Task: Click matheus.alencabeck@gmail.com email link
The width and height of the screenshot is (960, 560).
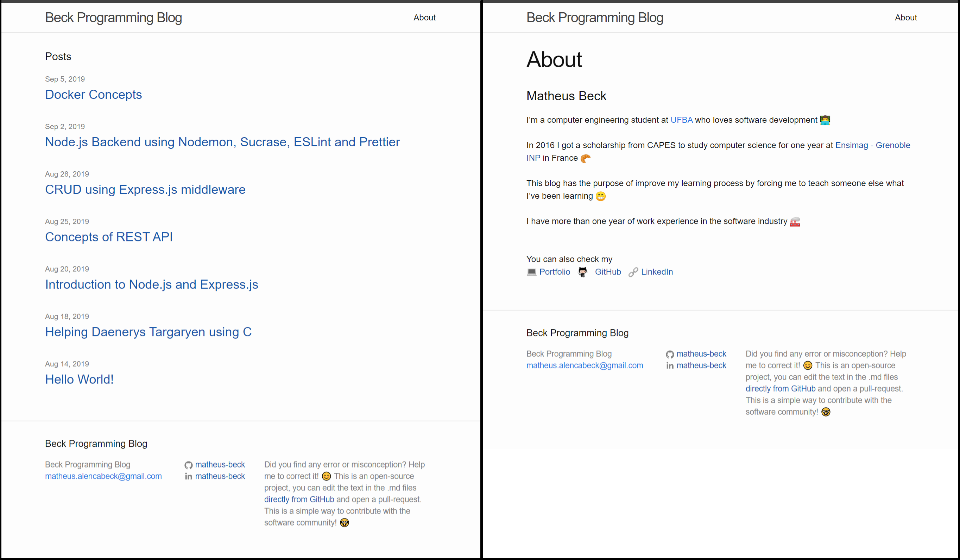Action: tap(103, 476)
